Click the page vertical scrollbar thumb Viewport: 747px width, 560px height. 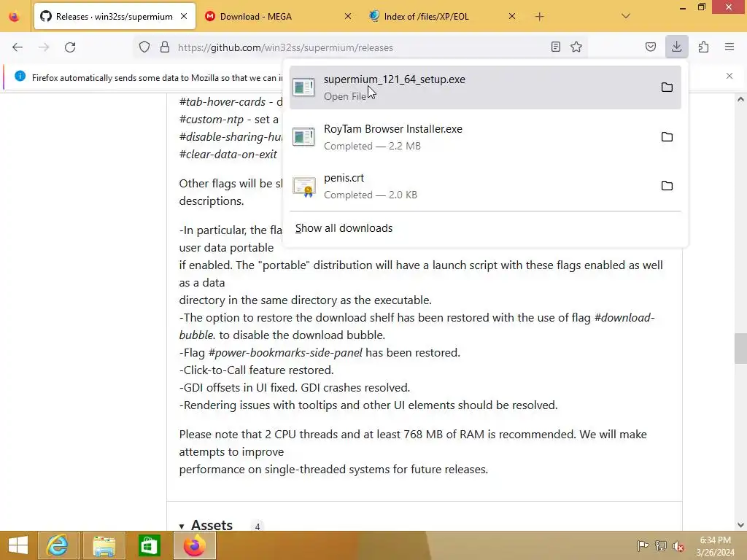[x=740, y=349]
